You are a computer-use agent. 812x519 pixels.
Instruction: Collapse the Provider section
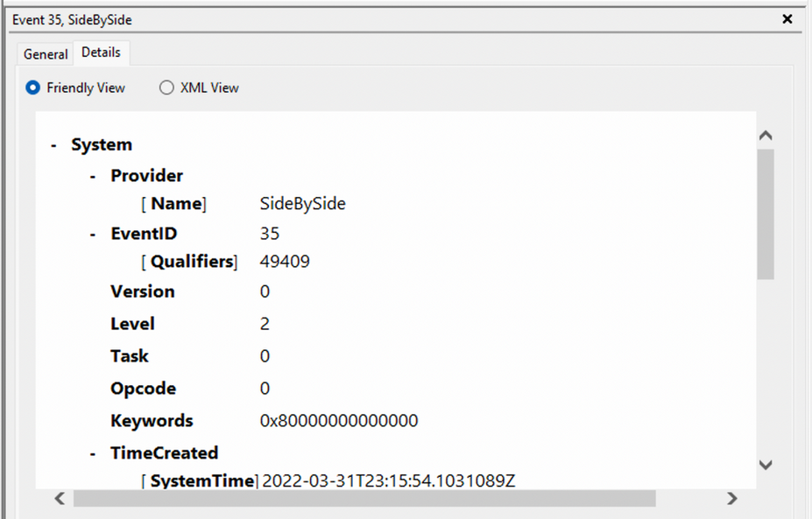[92, 176]
